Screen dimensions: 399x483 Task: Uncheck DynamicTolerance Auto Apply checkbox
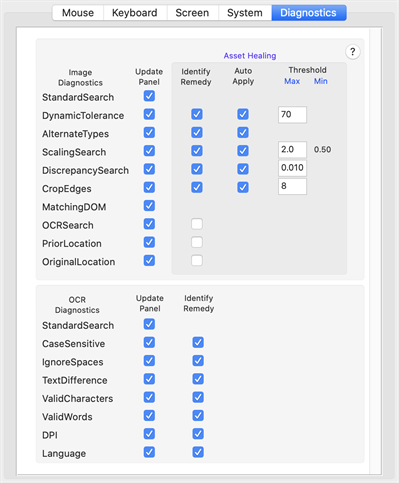pyautogui.click(x=243, y=115)
